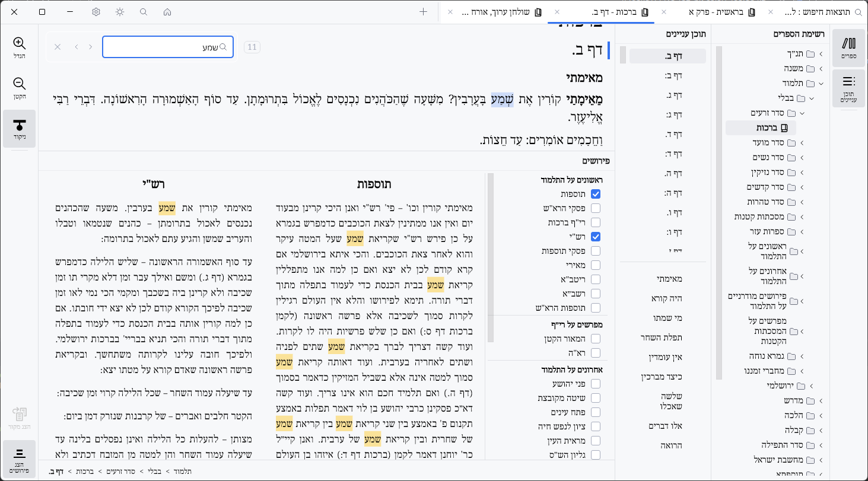868x481 pixels.
Task: Click the zoom out (הקטן) icon
Action: pyautogui.click(x=20, y=88)
